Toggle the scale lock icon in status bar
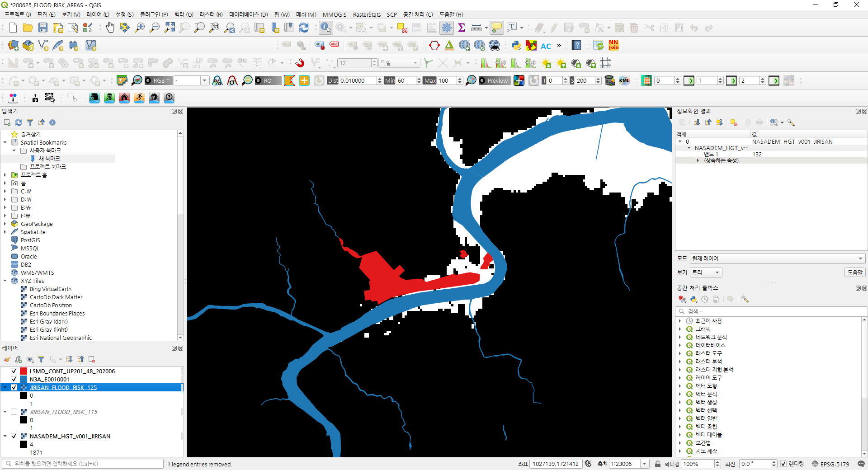Screen dimensions: 868x470 658,464
